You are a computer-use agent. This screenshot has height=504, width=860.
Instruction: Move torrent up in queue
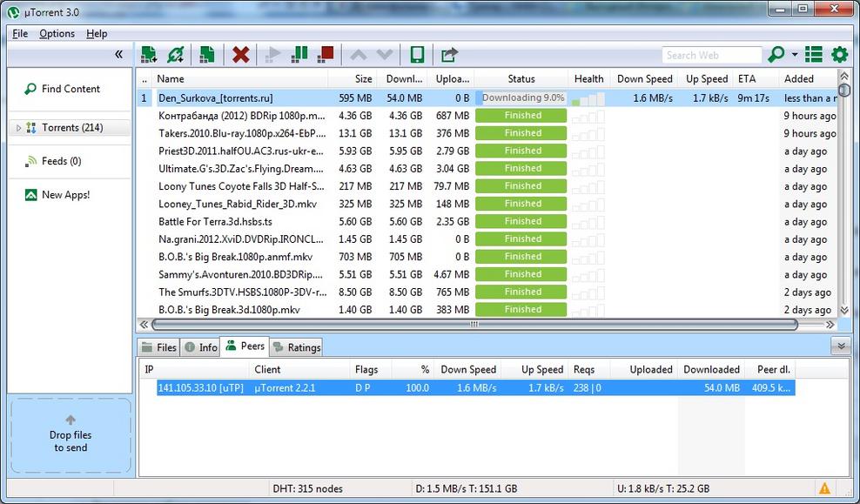tap(358, 55)
